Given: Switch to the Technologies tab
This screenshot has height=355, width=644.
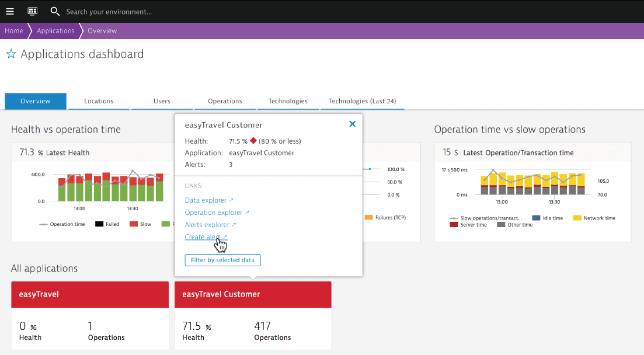Looking at the screenshot, I should [x=288, y=101].
